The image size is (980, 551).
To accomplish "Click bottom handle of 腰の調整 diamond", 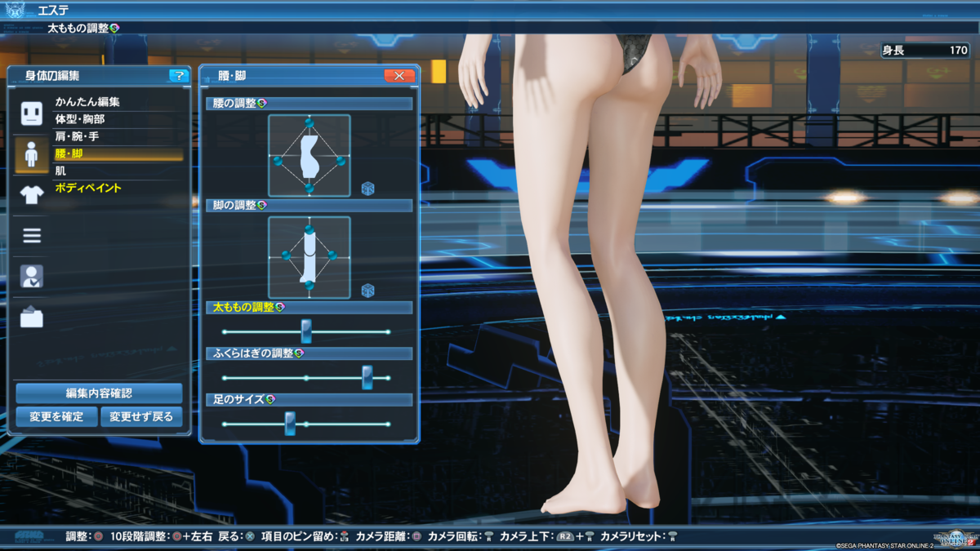I will pos(309,188).
